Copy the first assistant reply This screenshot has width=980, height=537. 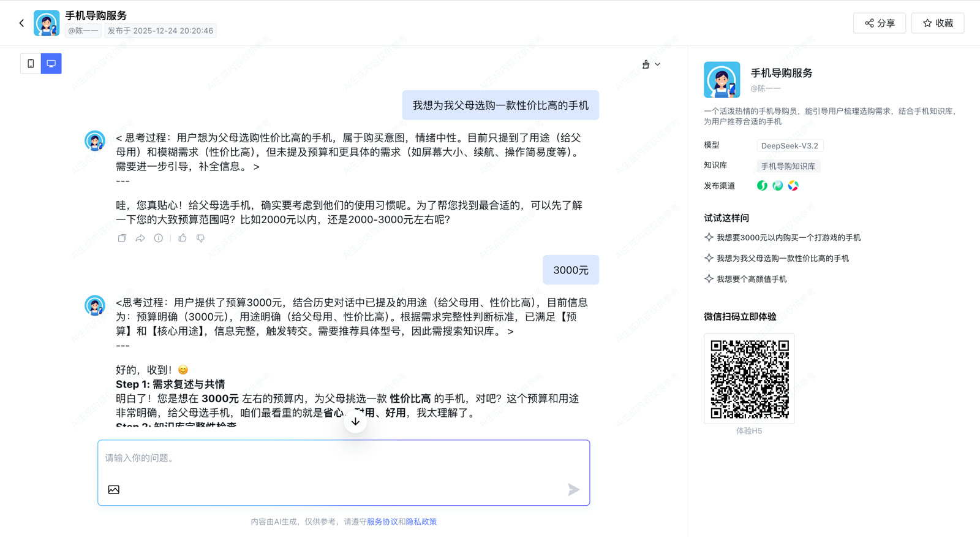point(122,238)
